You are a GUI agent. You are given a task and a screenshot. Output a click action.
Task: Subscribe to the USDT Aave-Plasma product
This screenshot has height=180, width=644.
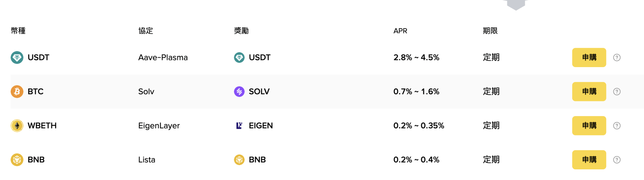click(x=589, y=58)
